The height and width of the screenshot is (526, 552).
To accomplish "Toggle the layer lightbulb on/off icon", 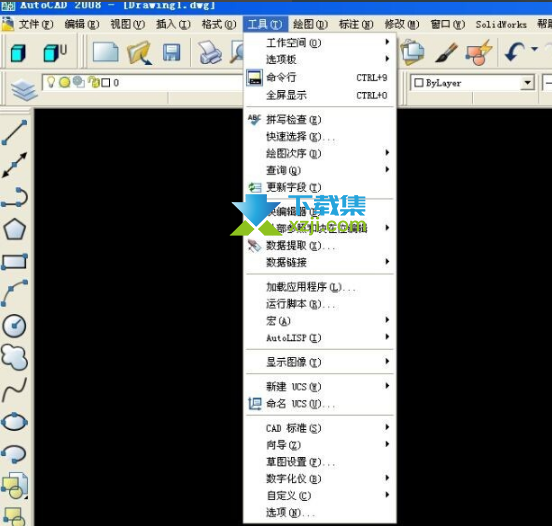I will tap(51, 82).
